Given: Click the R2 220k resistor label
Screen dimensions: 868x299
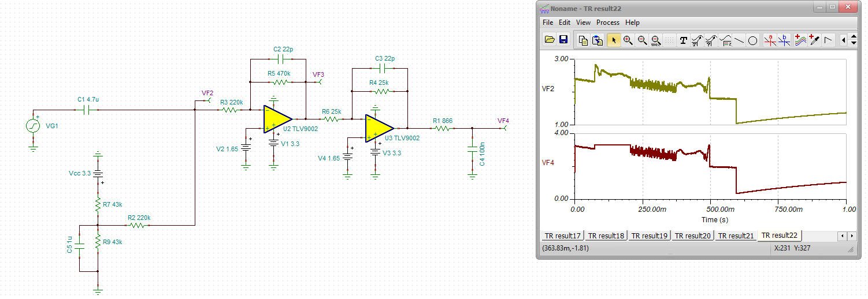Looking at the screenshot, I should coord(139,218).
